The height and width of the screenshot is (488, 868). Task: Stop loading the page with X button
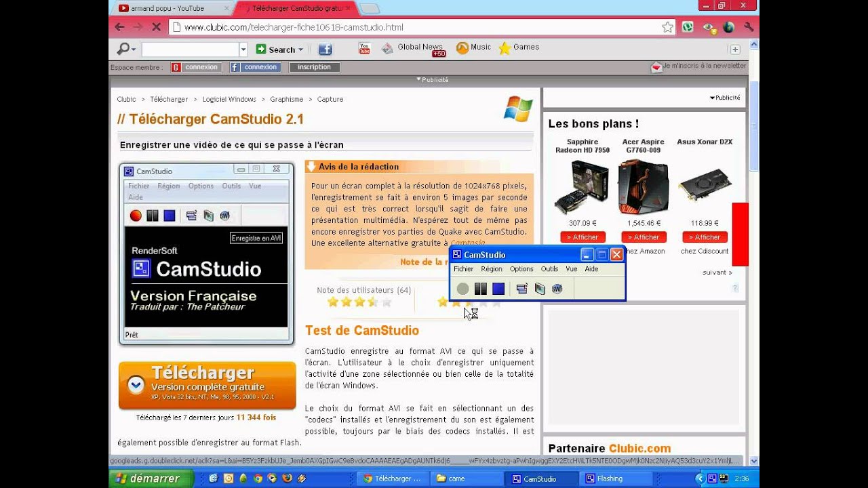156,27
